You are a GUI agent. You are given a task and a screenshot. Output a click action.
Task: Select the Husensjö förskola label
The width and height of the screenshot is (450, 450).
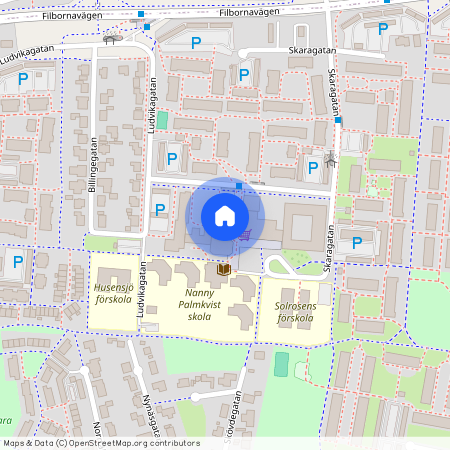114,293
